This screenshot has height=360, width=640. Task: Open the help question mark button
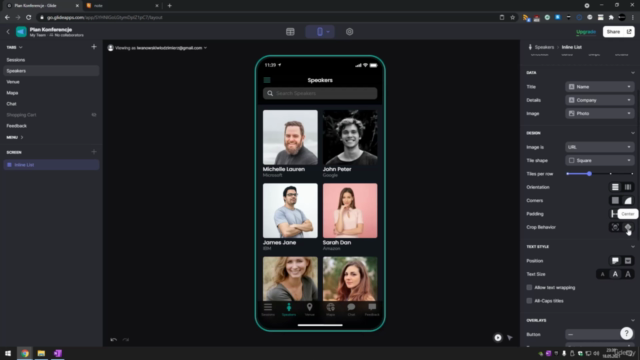tap(627, 333)
